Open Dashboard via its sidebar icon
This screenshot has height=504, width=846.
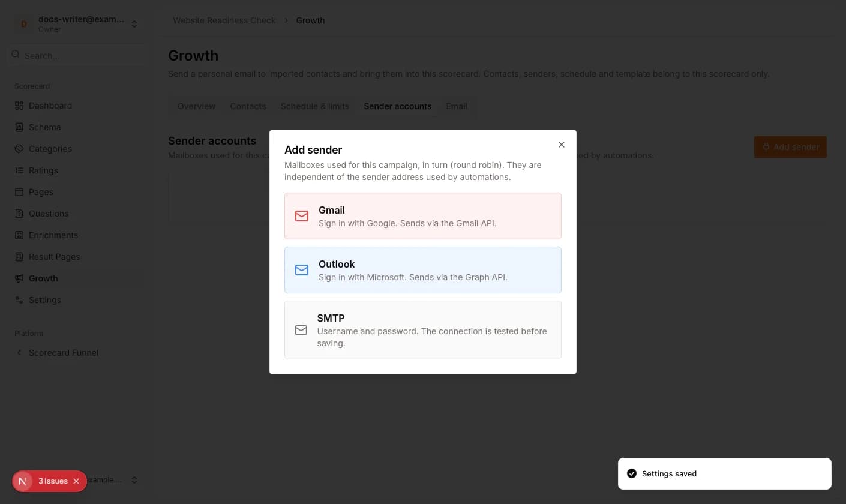pos(19,106)
